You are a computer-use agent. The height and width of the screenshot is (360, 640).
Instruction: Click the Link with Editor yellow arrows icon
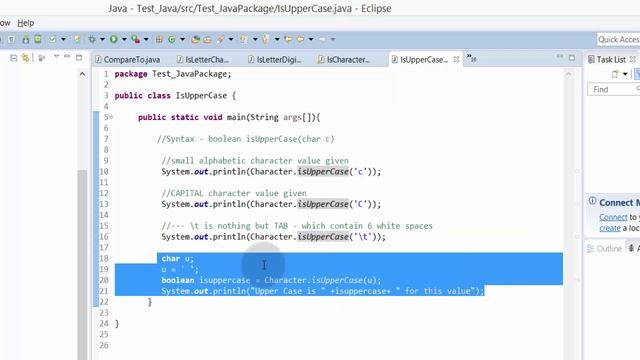(x=26, y=58)
